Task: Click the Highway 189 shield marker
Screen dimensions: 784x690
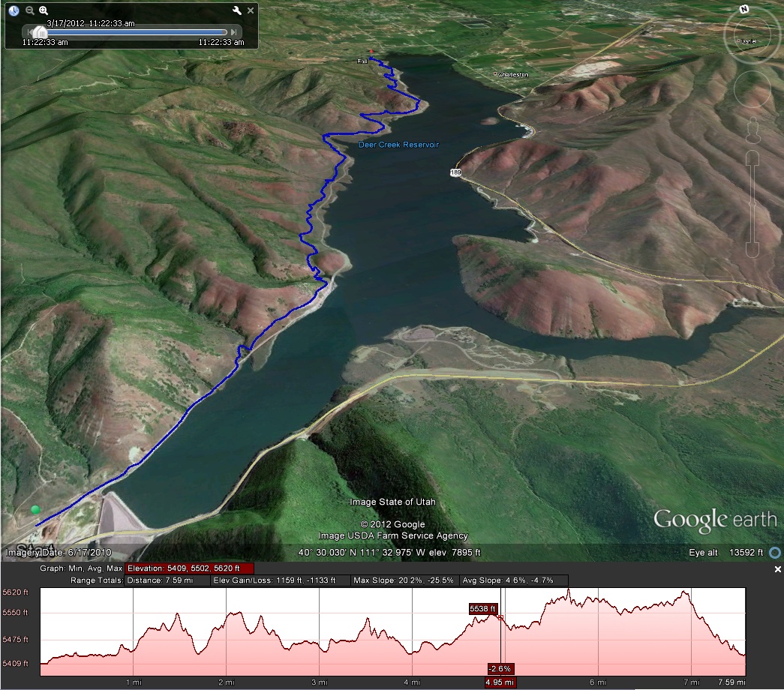Action: coord(455,172)
